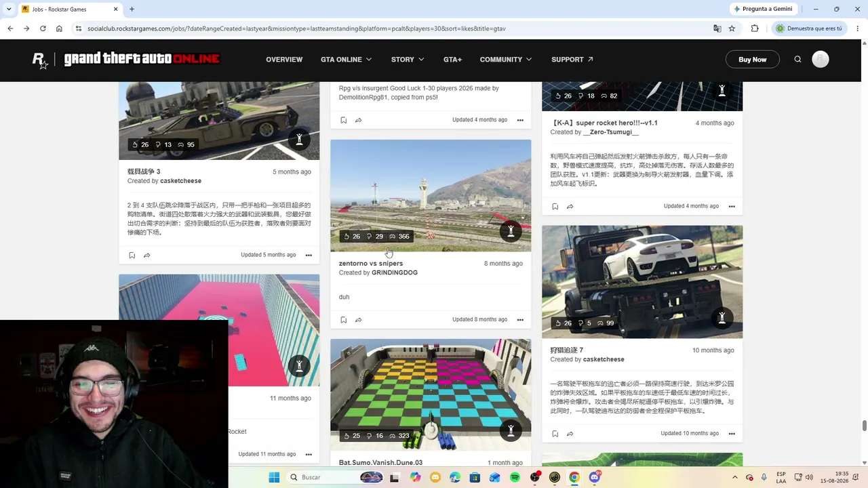This screenshot has height=488, width=868.
Task: Open options menu for super rocket hero
Action: click(732, 207)
